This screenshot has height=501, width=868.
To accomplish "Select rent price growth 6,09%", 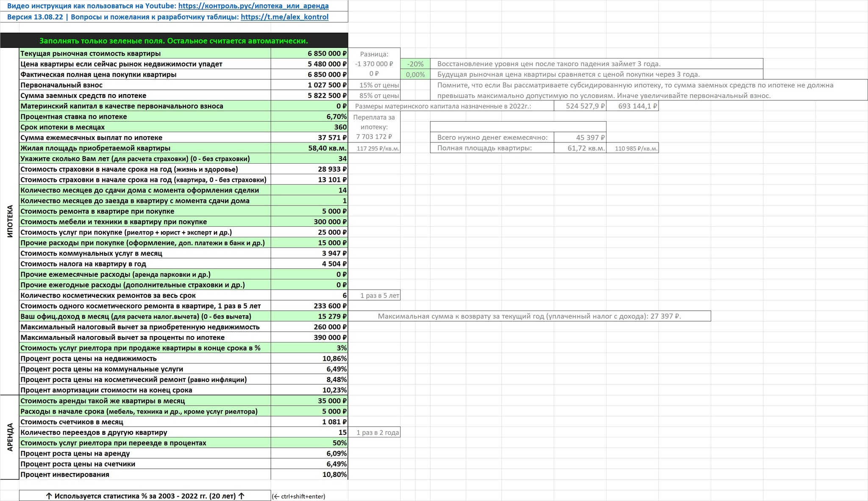I will pyautogui.click(x=309, y=454).
